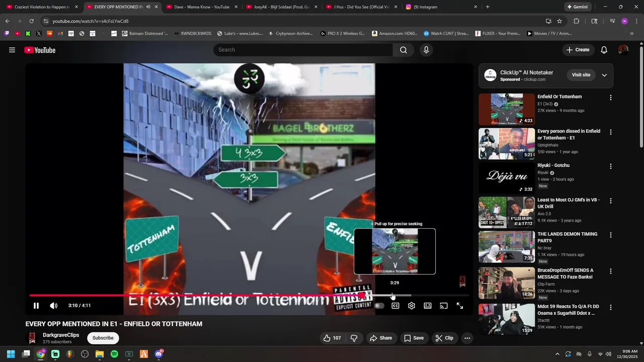Pause the video with the pause button

click(36, 306)
